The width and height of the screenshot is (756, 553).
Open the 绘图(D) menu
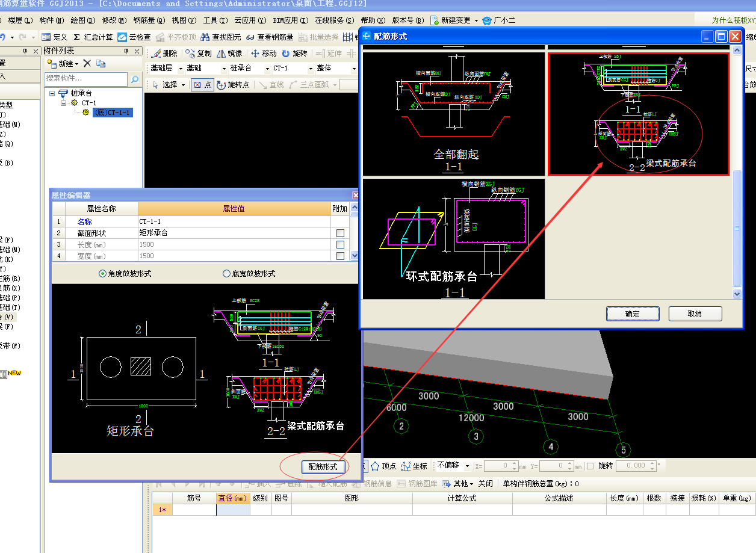83,20
